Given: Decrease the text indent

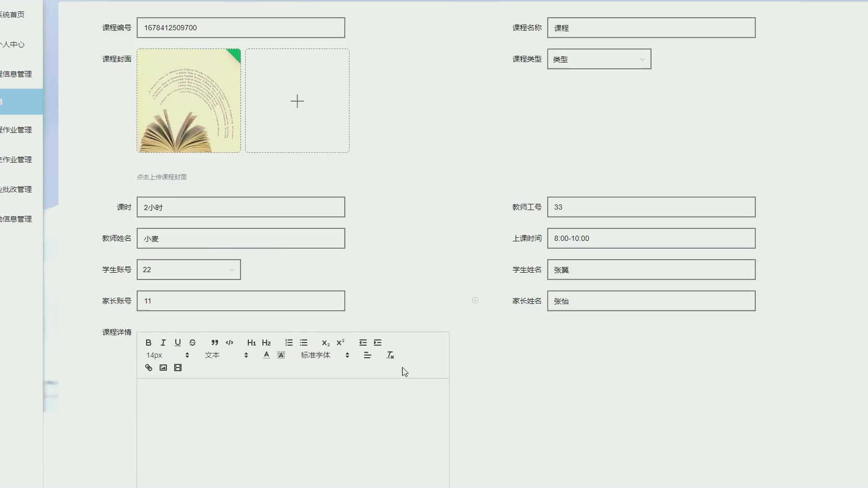Looking at the screenshot, I should [x=363, y=343].
